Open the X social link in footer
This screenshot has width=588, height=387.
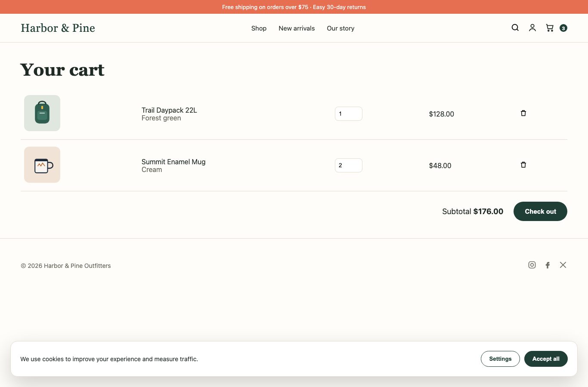563,265
